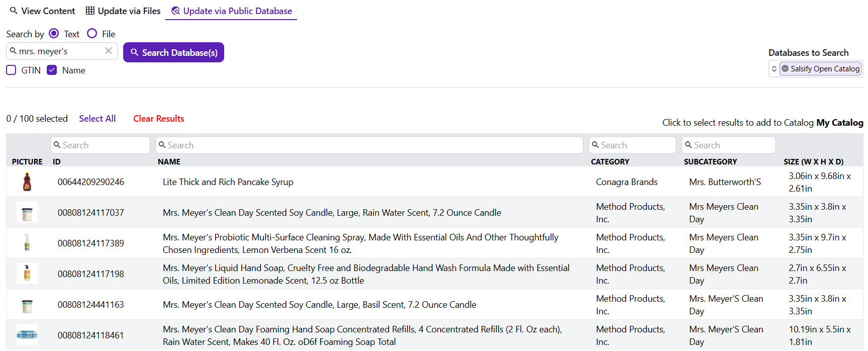Click the Select All link

click(x=97, y=119)
